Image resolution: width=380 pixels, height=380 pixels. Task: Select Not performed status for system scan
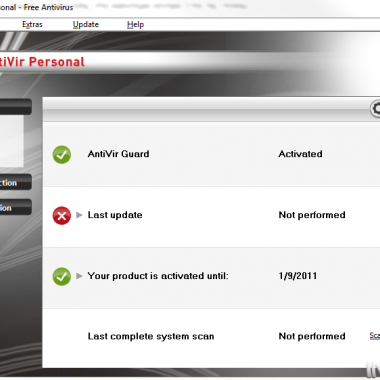pyautogui.click(x=312, y=336)
